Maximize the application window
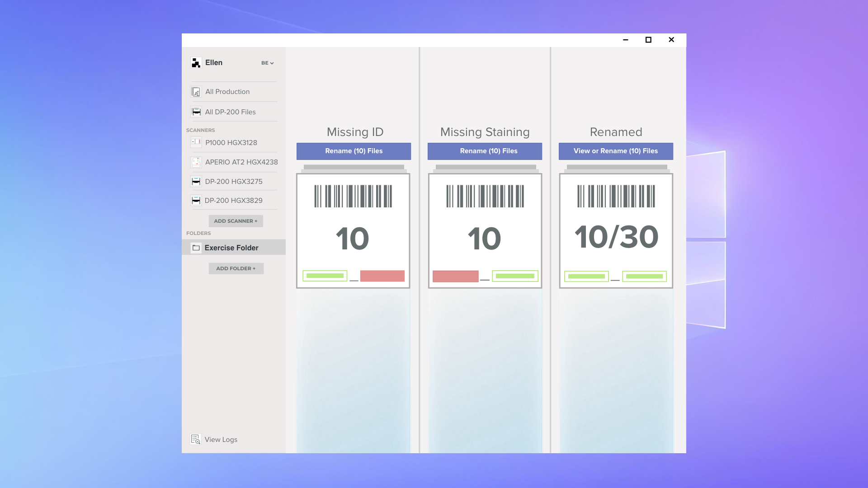Image resolution: width=868 pixels, height=488 pixels. (x=648, y=40)
